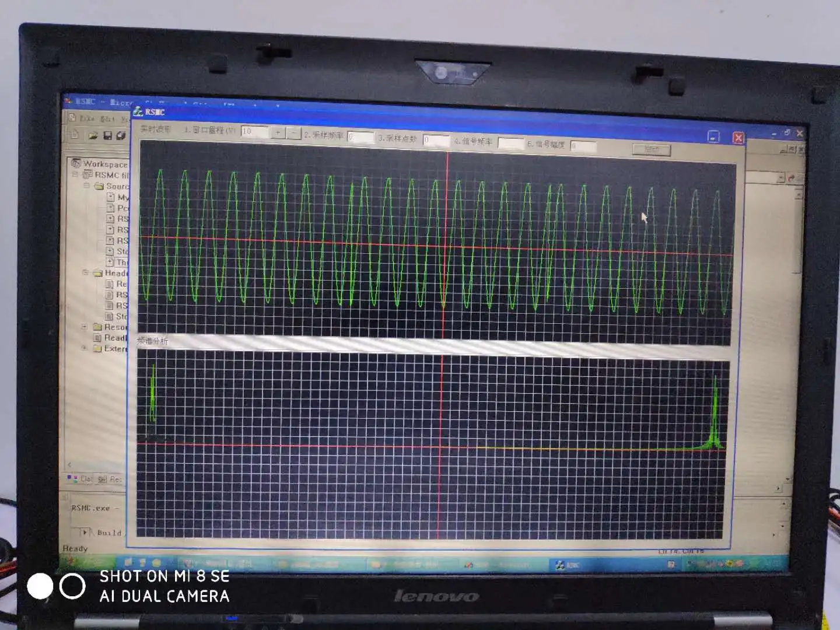Switch to the Build output tab
The height and width of the screenshot is (630, 840).
[109, 533]
